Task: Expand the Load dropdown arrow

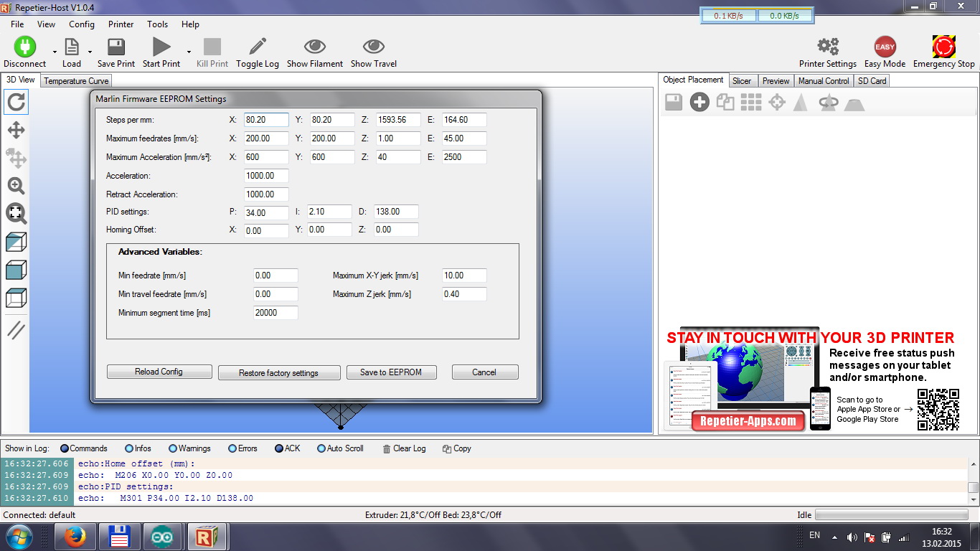Action: click(x=90, y=52)
